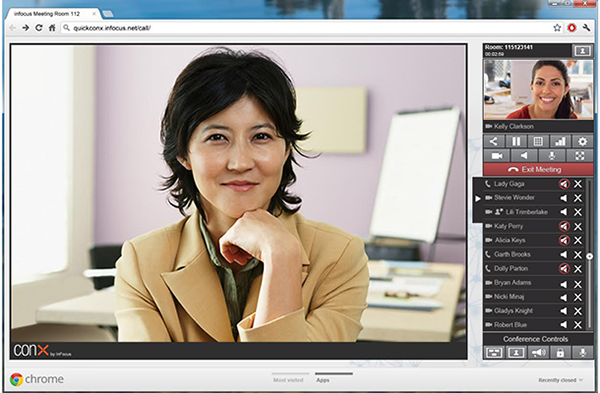Click the Kelly Clarkson video thumbnail

click(538, 90)
